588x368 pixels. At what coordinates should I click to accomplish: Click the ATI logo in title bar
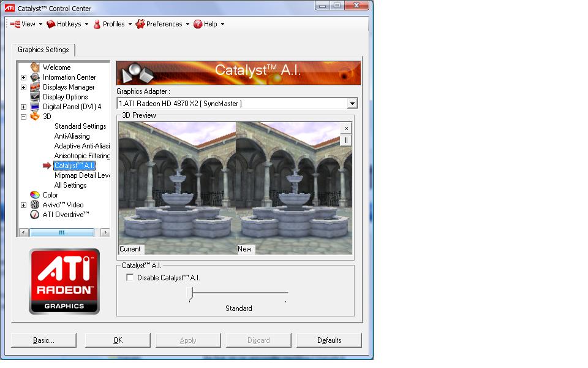(9, 8)
